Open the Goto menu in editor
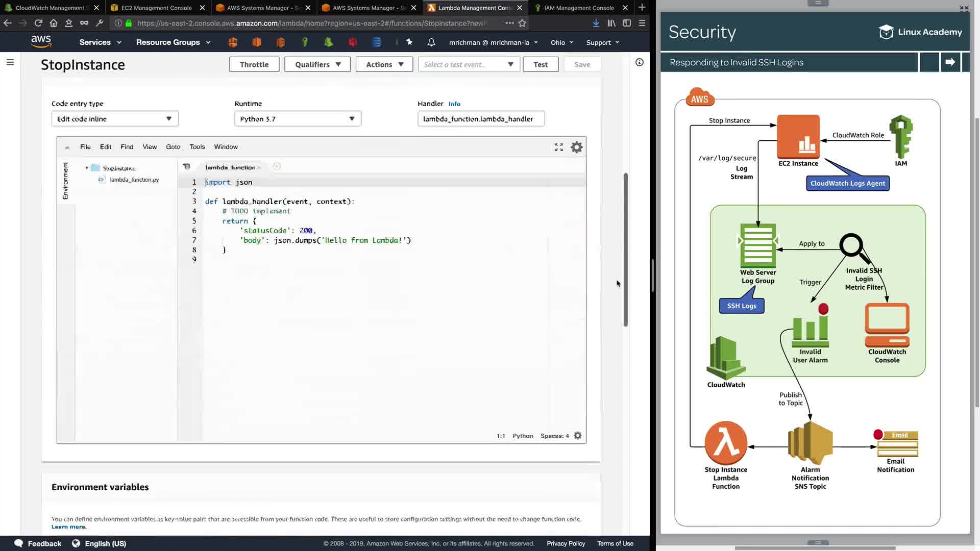The image size is (980, 551). [x=173, y=147]
